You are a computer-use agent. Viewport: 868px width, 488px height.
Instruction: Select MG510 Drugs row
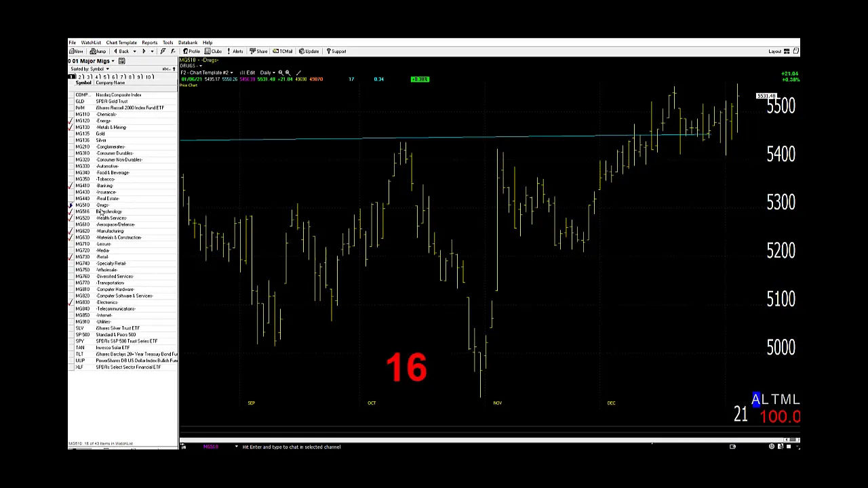coord(123,205)
